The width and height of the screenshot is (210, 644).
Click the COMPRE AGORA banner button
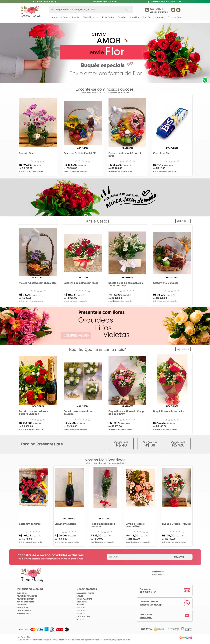coord(76,335)
